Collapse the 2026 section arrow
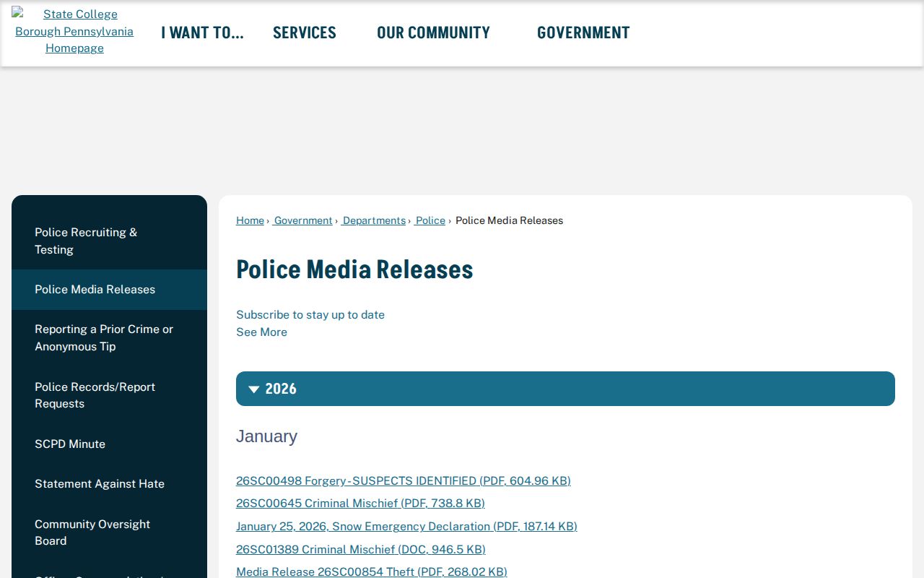 tap(254, 389)
